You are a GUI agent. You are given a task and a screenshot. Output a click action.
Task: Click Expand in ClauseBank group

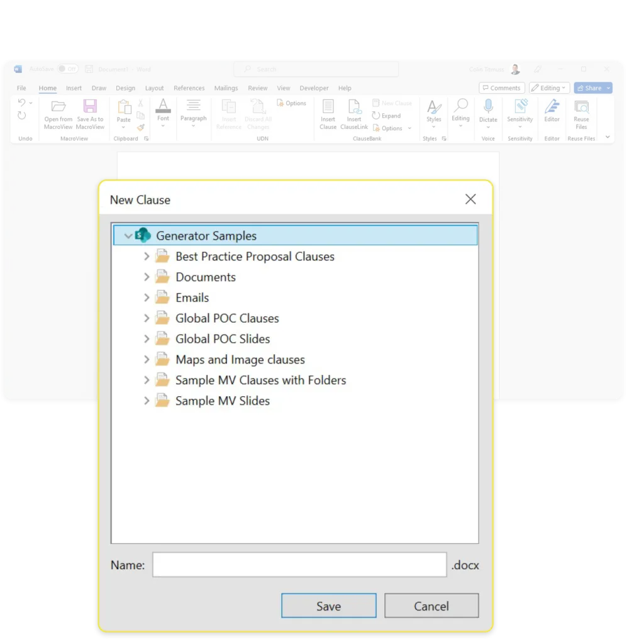(387, 116)
